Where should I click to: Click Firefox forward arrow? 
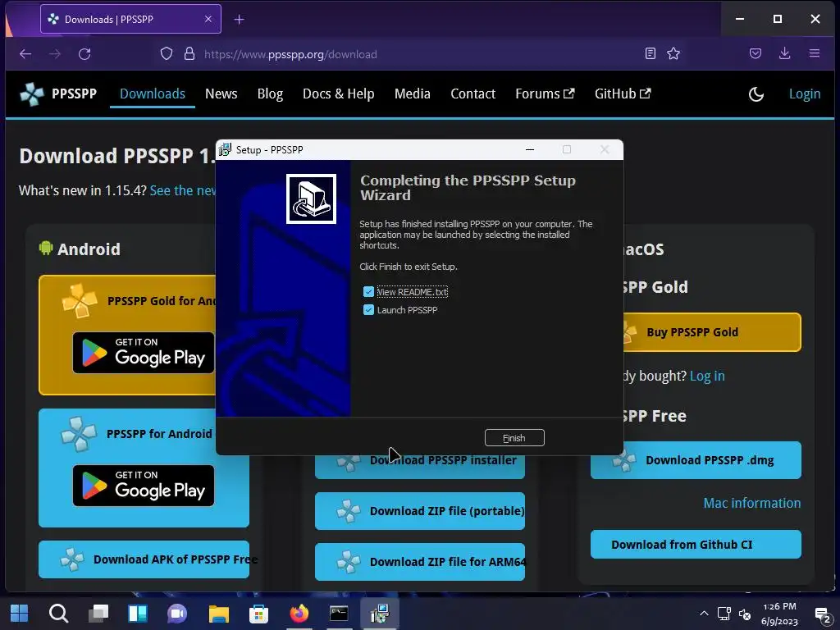[x=55, y=53]
